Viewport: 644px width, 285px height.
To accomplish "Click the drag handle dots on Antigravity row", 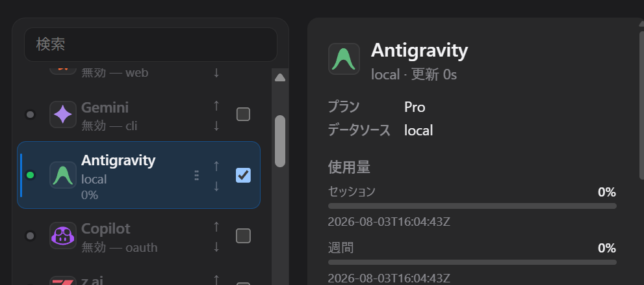I will click(x=196, y=176).
